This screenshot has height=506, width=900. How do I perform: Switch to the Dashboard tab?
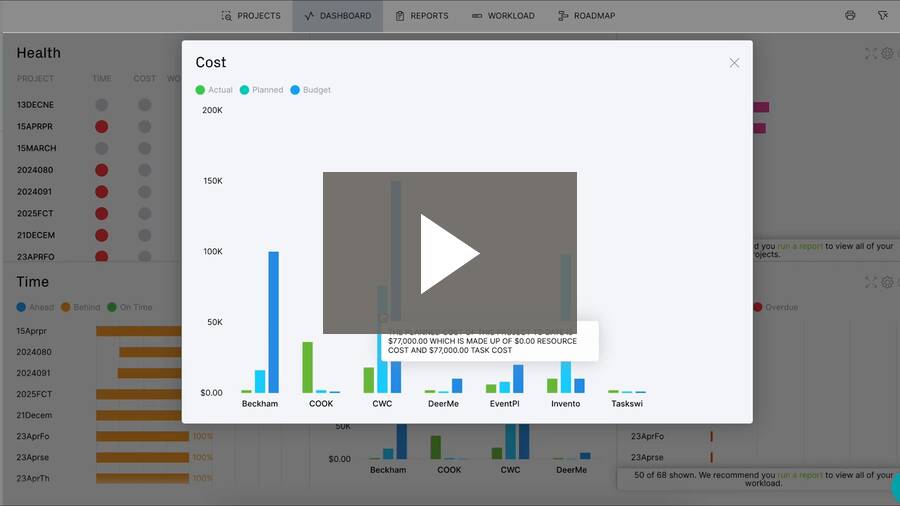[x=338, y=15]
